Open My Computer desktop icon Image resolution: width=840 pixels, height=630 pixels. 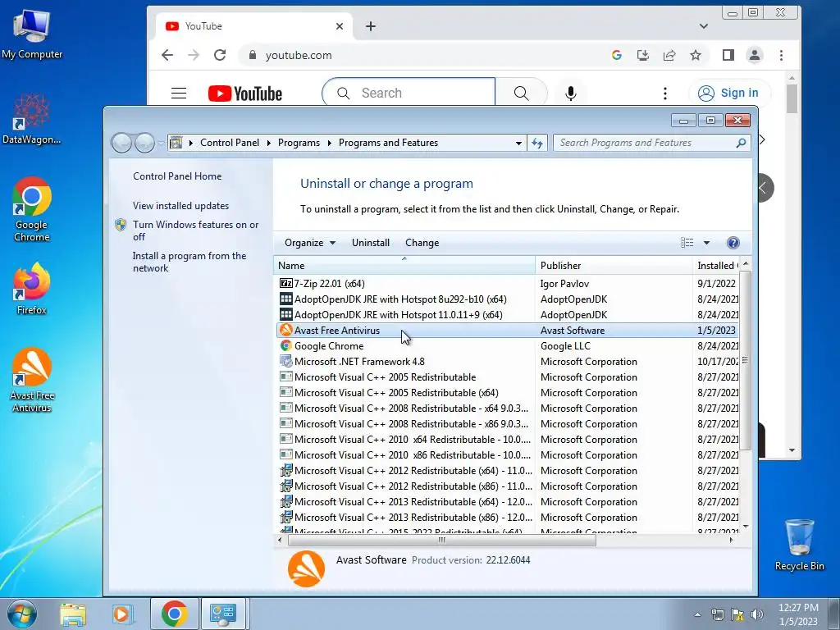(32, 34)
